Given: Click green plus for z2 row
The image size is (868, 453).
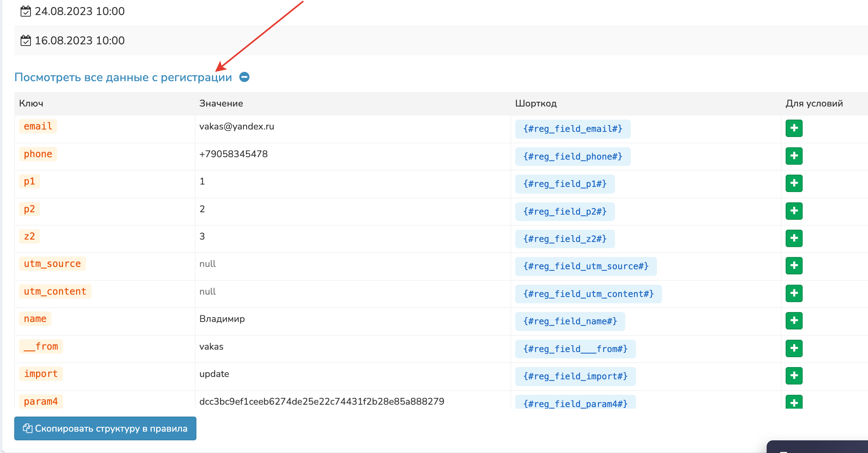Looking at the screenshot, I should tap(794, 238).
